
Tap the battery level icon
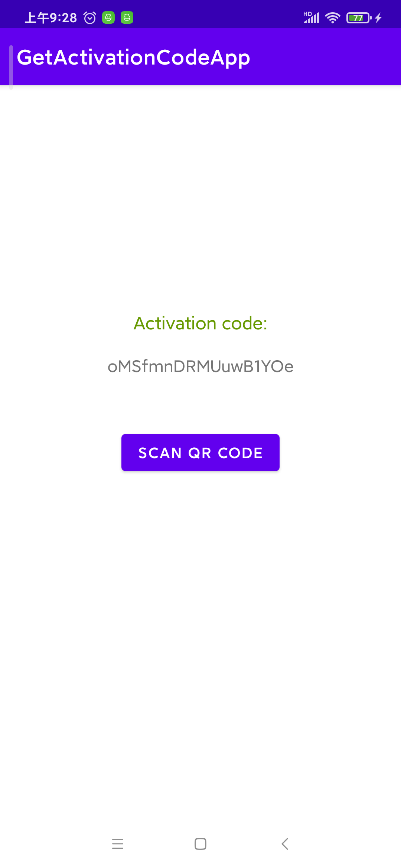359,18
